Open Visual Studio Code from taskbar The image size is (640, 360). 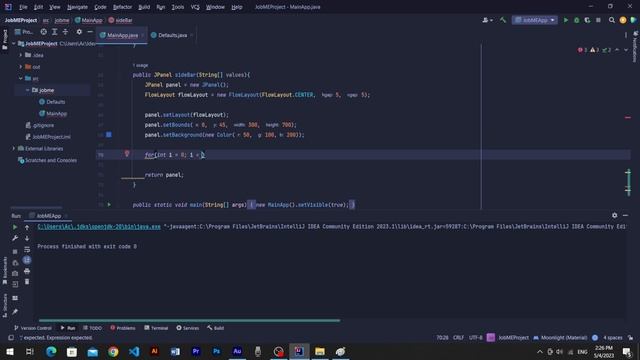tap(134, 351)
